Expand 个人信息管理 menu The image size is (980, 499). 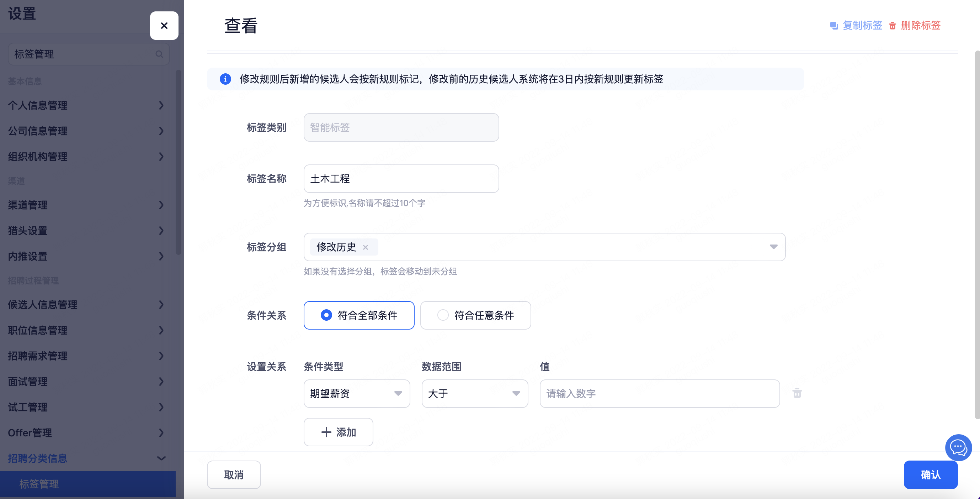[87, 105]
